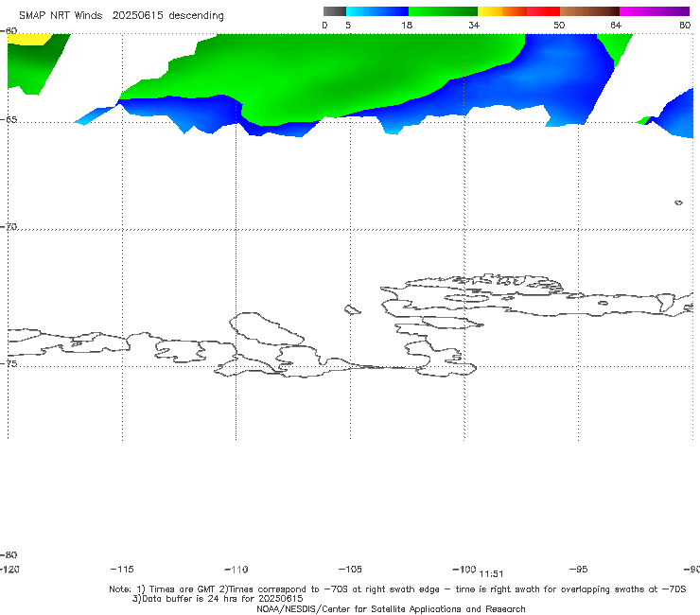
Task: Select the magenta segment of the color bar
Action: [655, 11]
